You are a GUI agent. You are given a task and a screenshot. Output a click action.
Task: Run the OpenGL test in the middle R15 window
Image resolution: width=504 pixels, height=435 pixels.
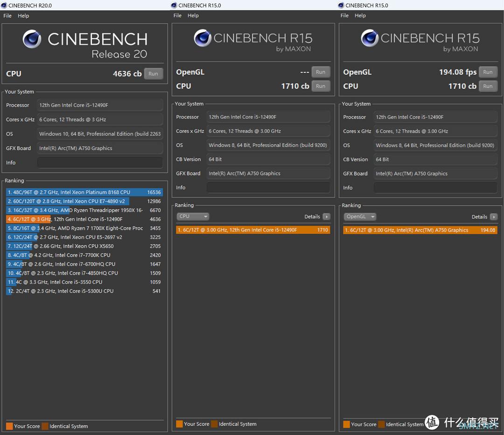(321, 72)
